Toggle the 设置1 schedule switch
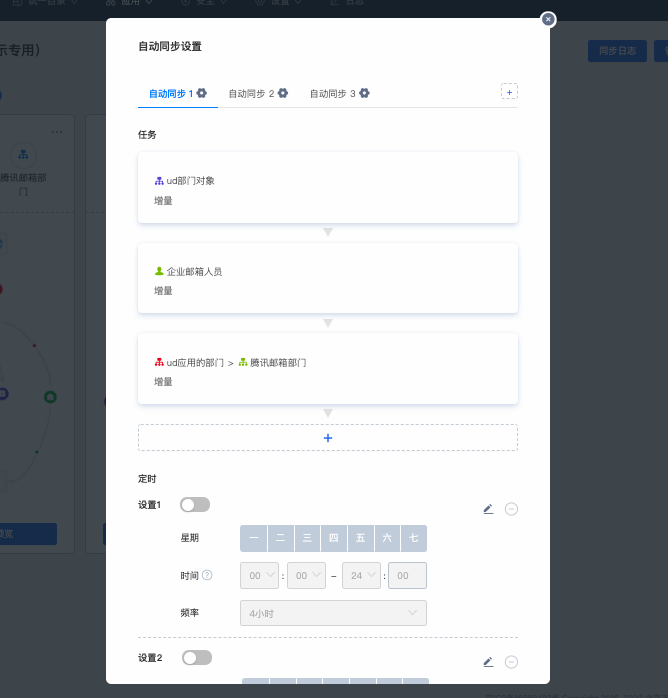The height and width of the screenshot is (698, 668). coord(195,505)
